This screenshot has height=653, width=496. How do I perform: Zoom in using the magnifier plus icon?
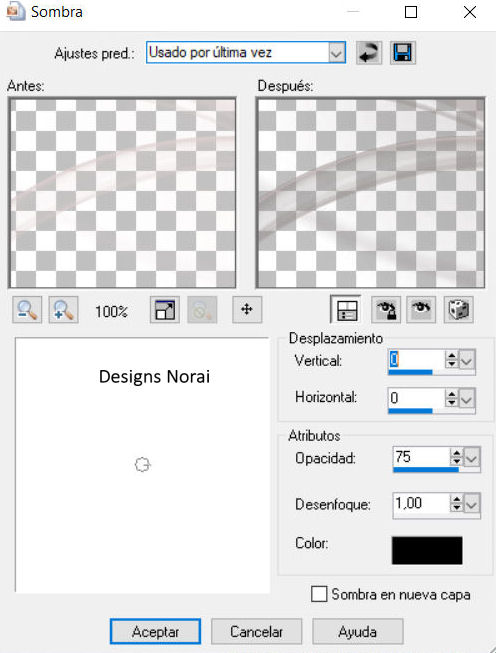click(x=63, y=310)
